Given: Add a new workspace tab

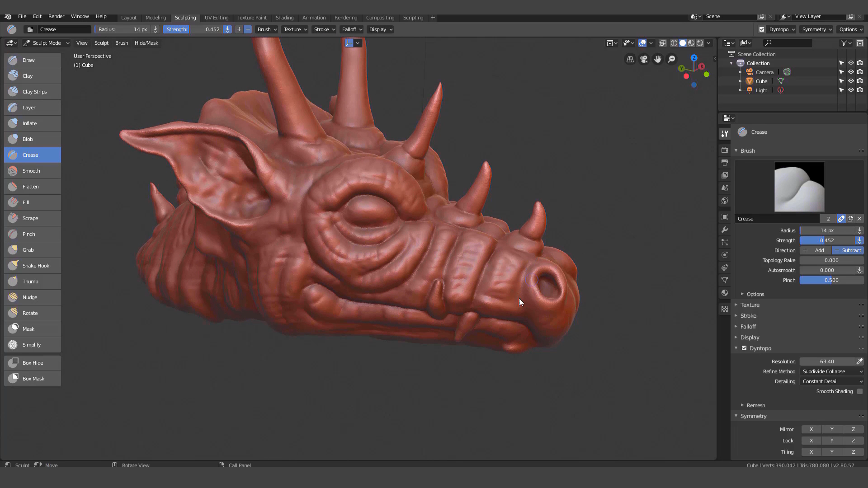Looking at the screenshot, I should click(x=433, y=18).
